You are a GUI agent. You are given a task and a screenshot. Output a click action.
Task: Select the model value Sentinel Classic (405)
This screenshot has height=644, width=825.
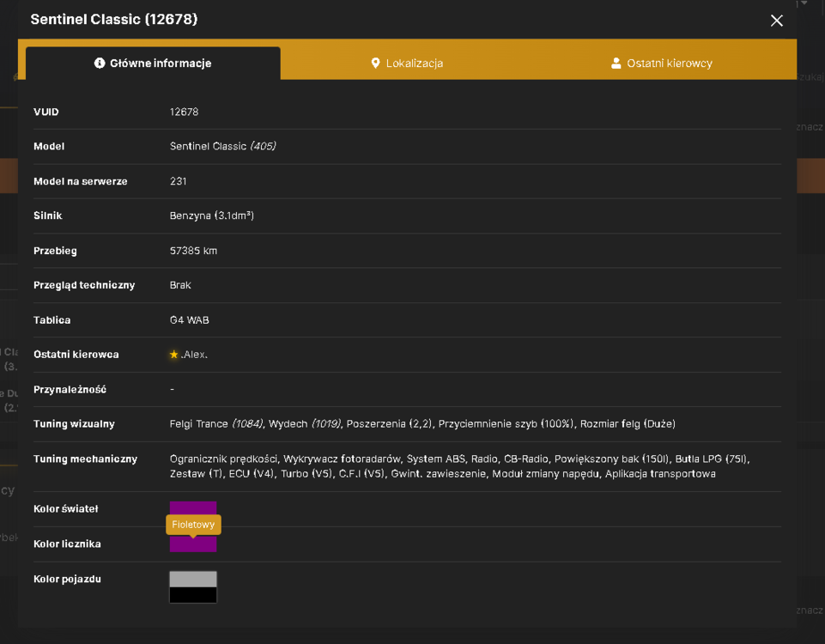(x=222, y=146)
